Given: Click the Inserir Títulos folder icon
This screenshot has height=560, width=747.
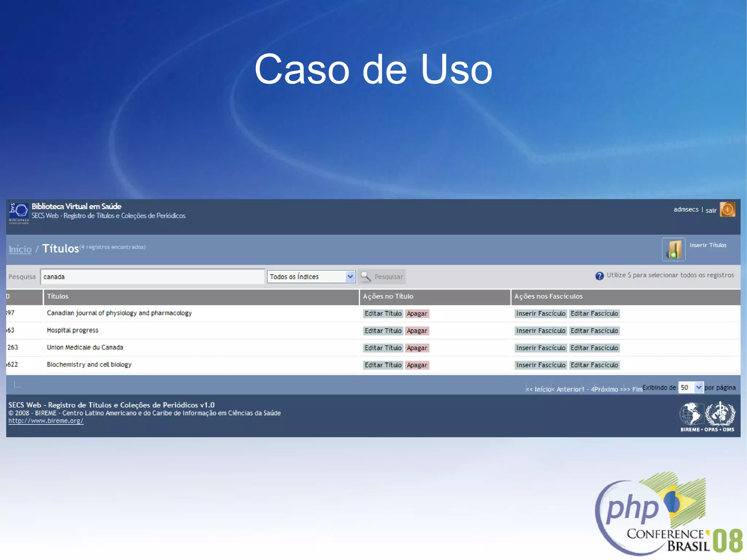Looking at the screenshot, I should coord(673,250).
